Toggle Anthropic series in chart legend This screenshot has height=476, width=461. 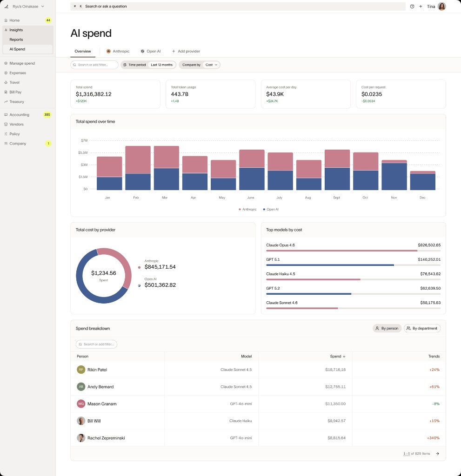(247, 210)
